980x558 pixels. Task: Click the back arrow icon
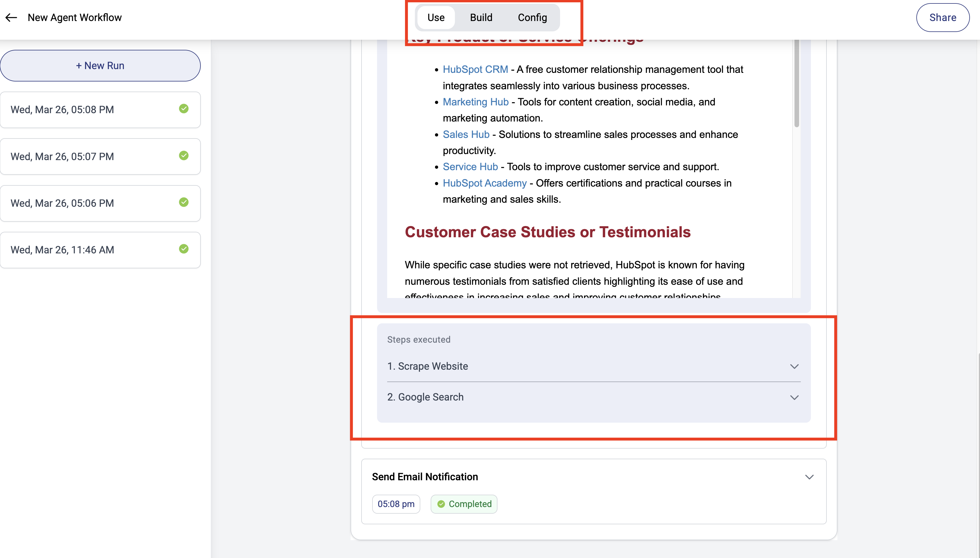coord(12,18)
